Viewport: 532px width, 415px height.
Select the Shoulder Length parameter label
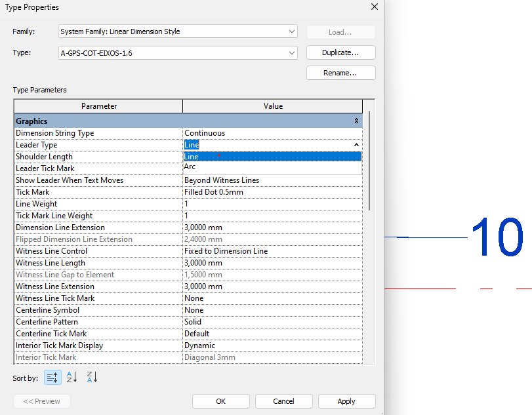(x=44, y=157)
